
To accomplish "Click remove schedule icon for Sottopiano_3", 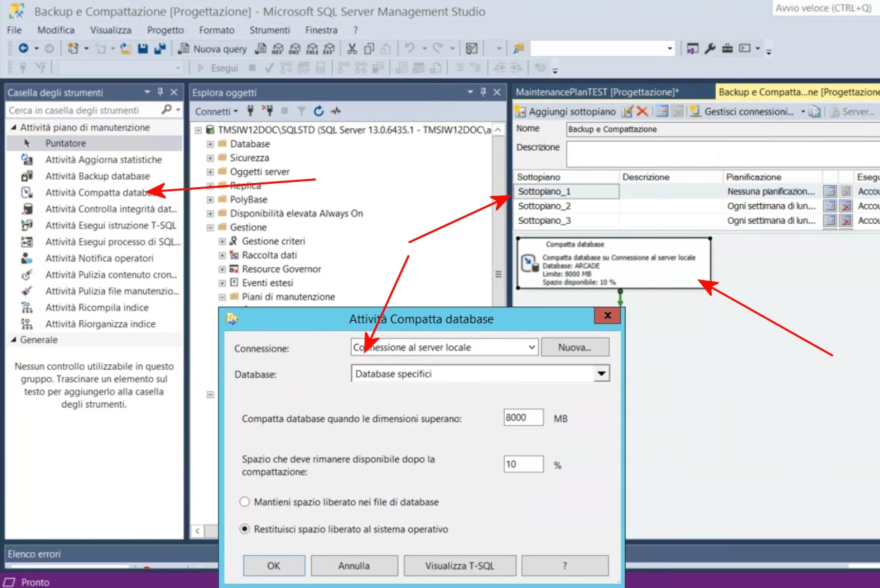I will coord(845,221).
